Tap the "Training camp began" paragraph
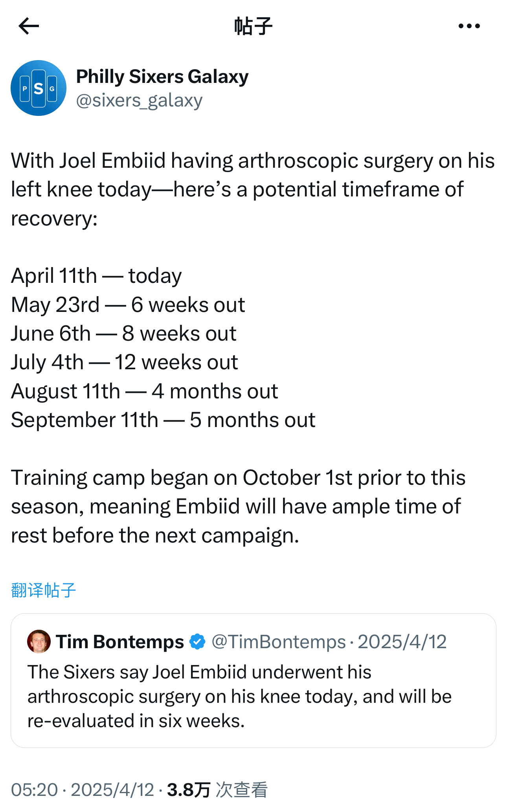This screenshot has width=507, height=812. click(238, 506)
